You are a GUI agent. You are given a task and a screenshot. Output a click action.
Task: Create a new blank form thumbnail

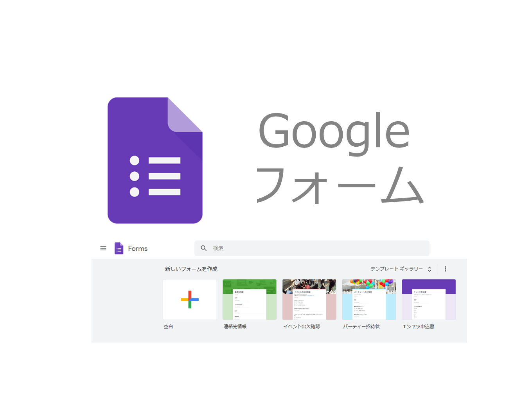coord(190,300)
